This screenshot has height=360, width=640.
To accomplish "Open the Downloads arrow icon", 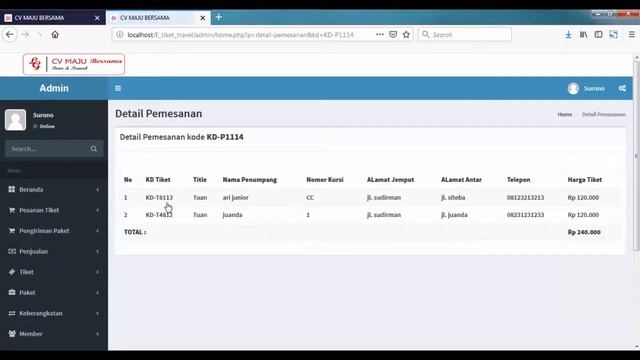I will pyautogui.click(x=568, y=35).
